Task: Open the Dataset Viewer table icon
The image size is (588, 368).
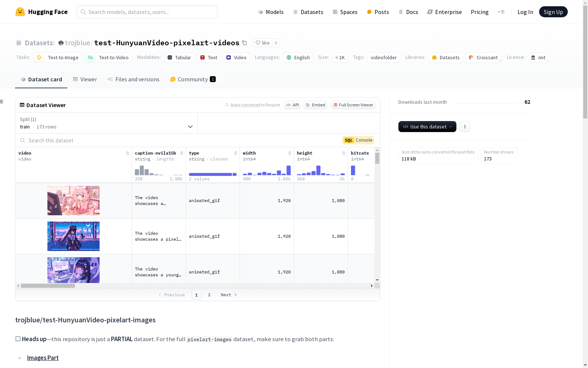Action: [22, 105]
